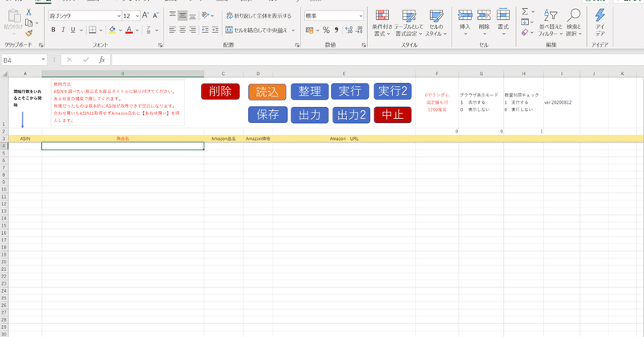644x337 pixels.
Task: Click the formula bar input area
Action: coord(378,60)
